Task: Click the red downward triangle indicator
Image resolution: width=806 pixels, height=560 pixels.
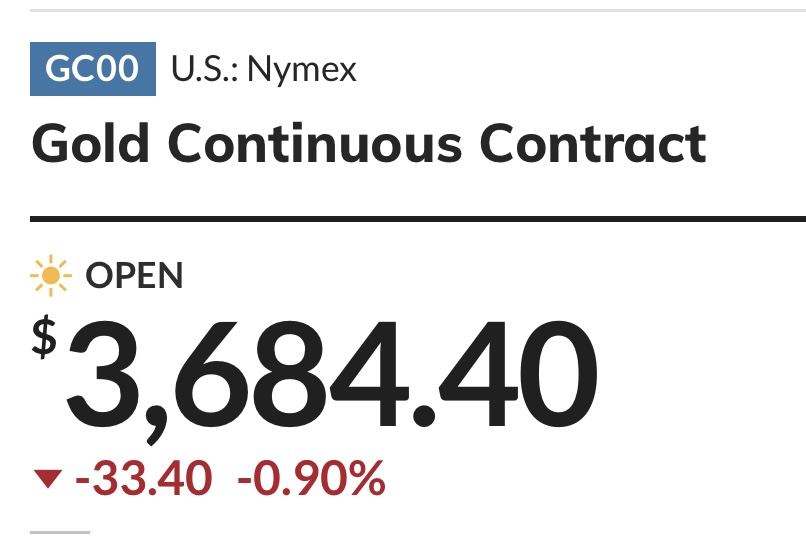Action: tap(48, 478)
